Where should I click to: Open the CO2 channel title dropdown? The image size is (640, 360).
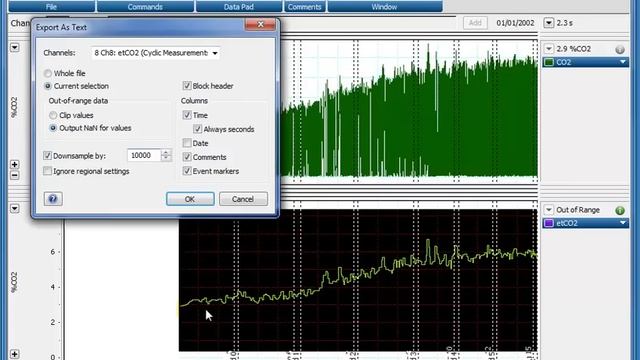pyautogui.click(x=622, y=62)
